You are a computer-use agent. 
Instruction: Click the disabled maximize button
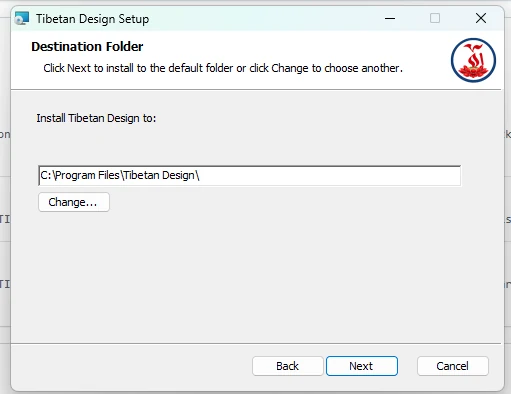[x=435, y=18]
